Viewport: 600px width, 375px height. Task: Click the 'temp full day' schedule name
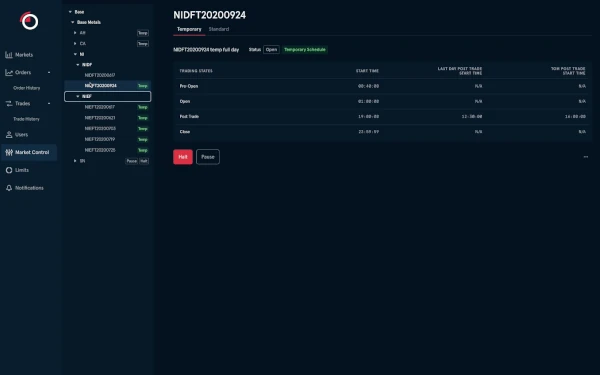pyautogui.click(x=206, y=50)
